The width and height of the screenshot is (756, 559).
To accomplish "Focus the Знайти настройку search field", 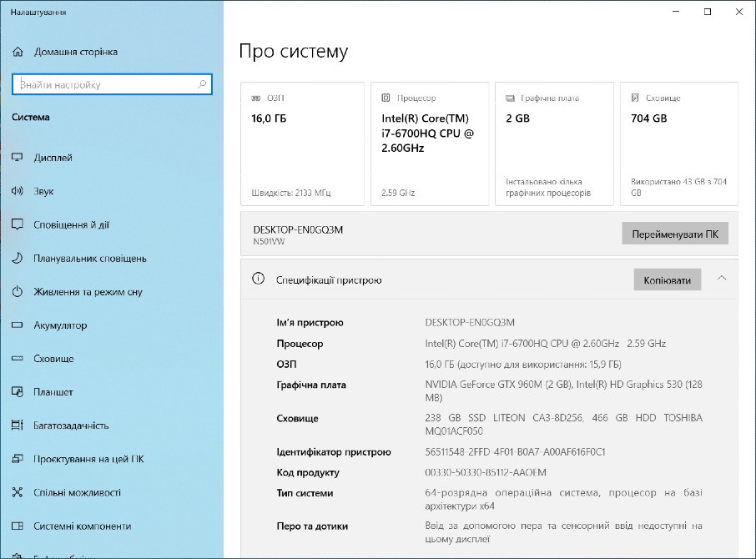I will pyautogui.click(x=112, y=84).
